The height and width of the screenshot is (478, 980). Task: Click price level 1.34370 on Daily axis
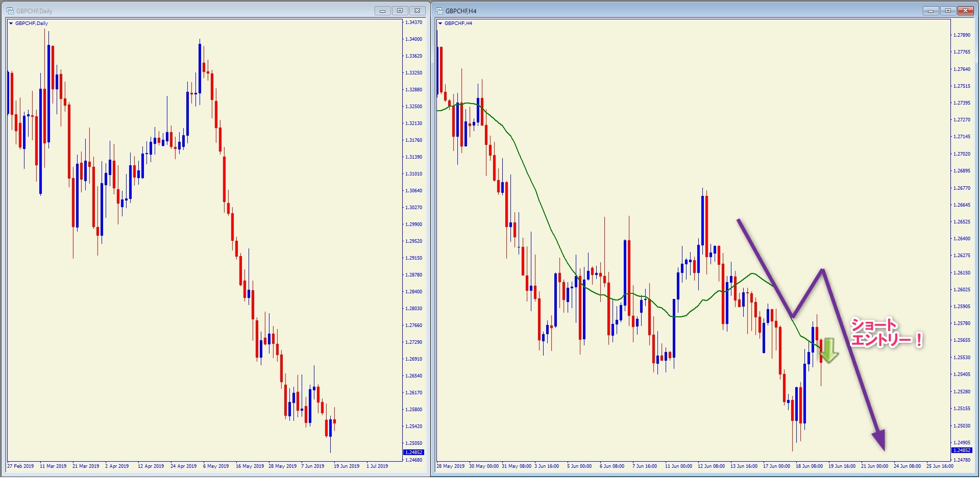[x=413, y=22]
